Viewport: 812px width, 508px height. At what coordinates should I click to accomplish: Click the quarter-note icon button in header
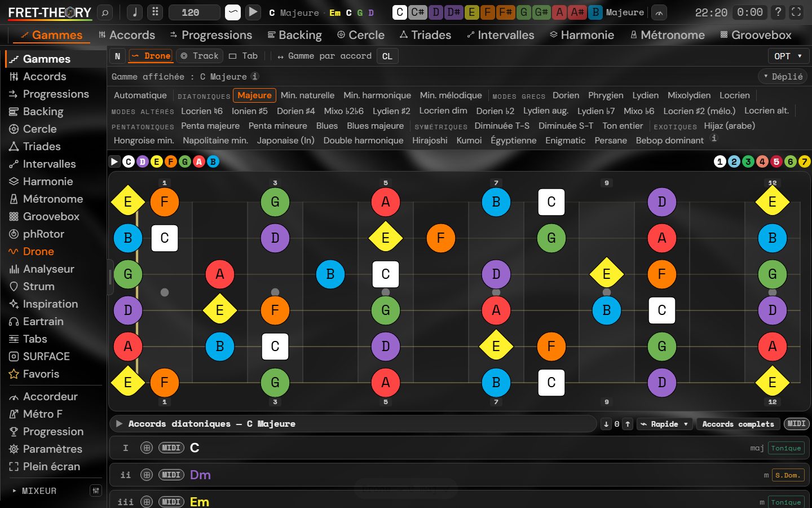click(x=135, y=12)
